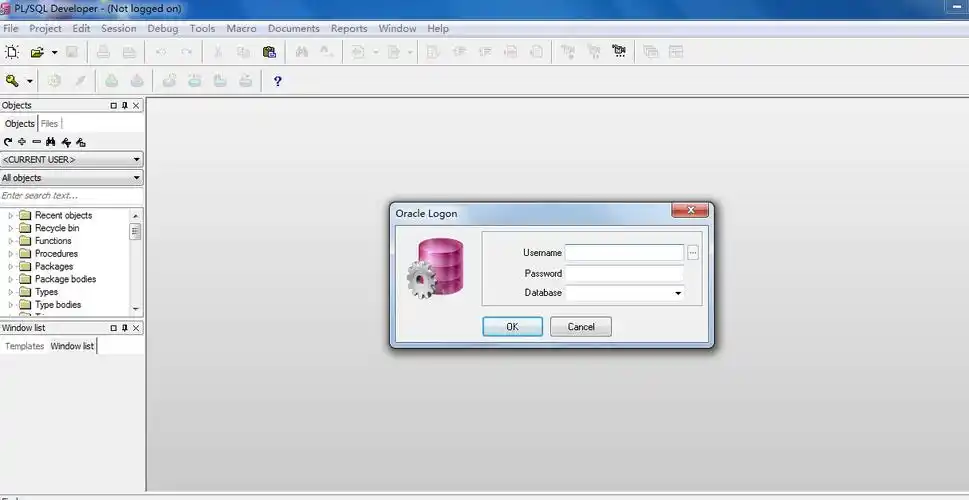Switch to the Templates tab
Viewport: 969px width, 500px height.
(25, 346)
